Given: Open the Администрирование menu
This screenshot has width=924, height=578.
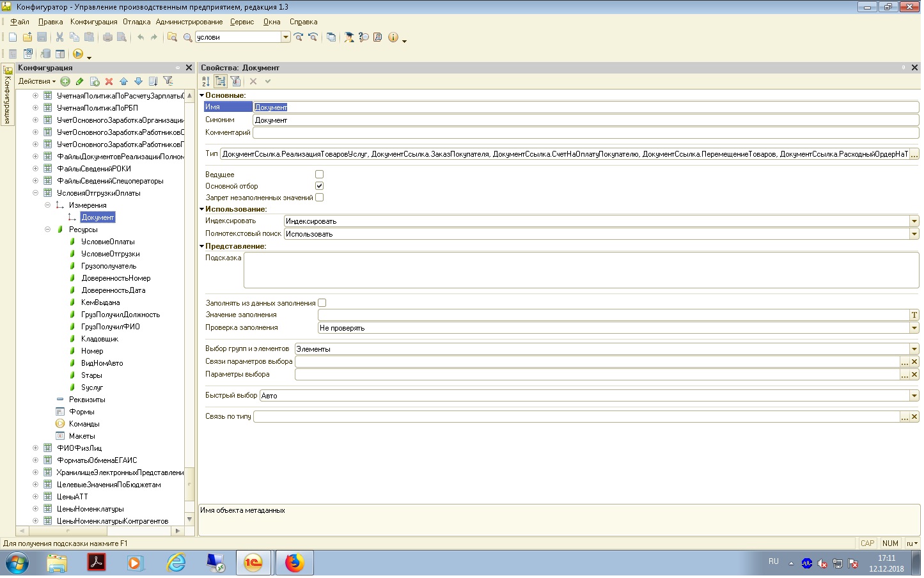Looking at the screenshot, I should point(189,22).
